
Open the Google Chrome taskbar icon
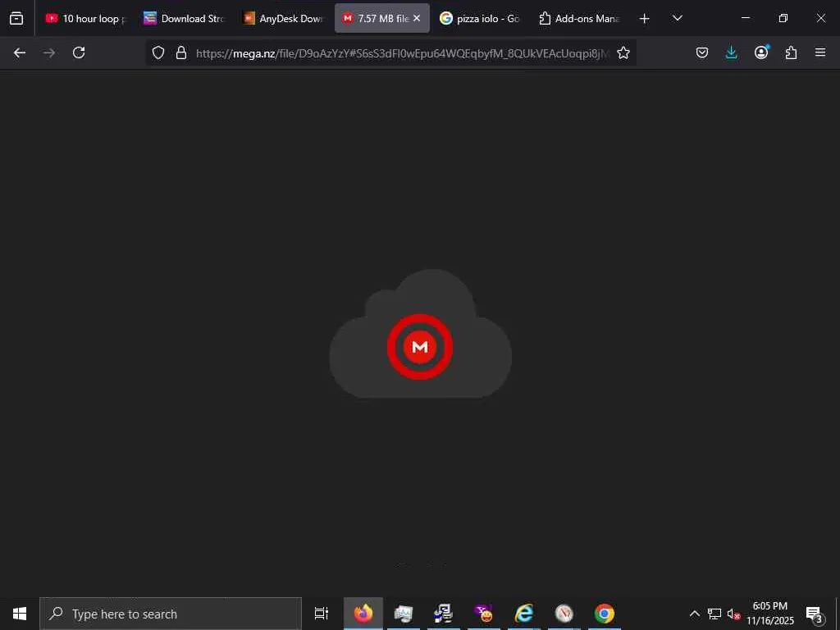point(605,614)
